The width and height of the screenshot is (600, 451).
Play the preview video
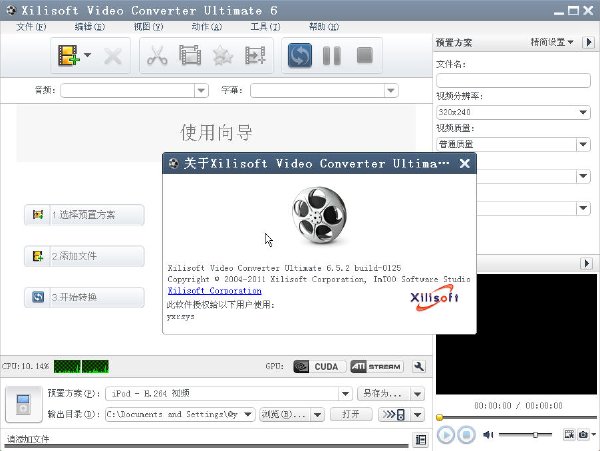(445, 435)
